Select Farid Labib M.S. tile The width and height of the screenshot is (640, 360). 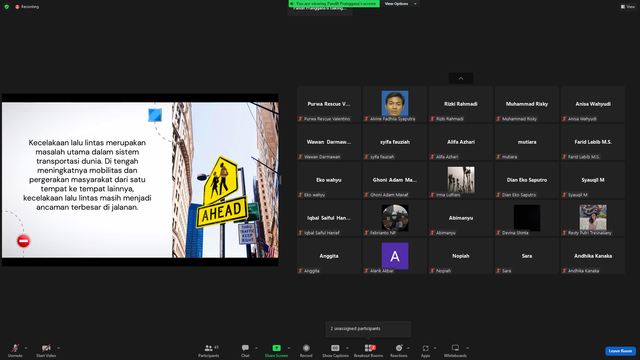[593, 142]
